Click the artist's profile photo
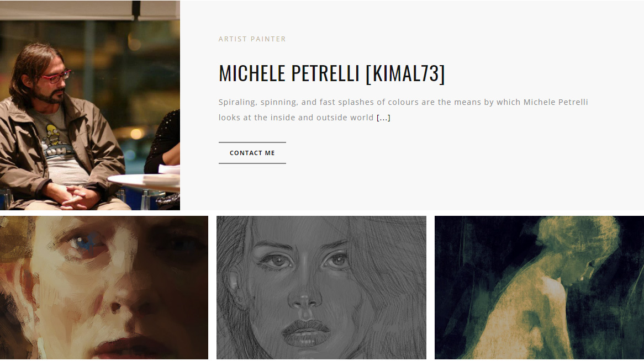The height and width of the screenshot is (361, 644). pos(90,105)
